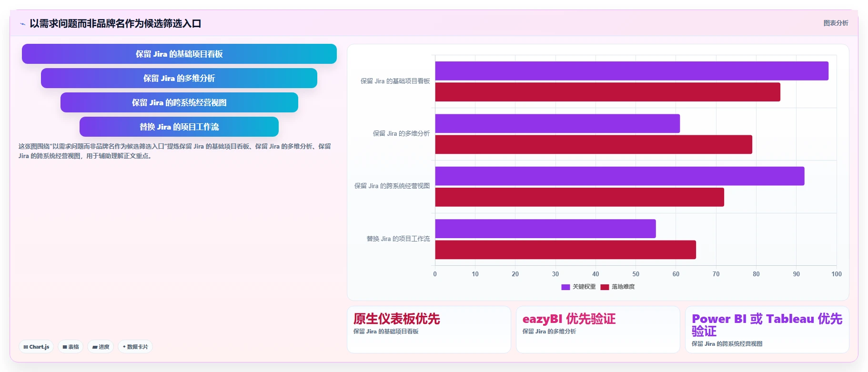This screenshot has height=372, width=868.
Task: Select funnel bar 保留 Jira 的跨系统经营视图
Action: [179, 102]
